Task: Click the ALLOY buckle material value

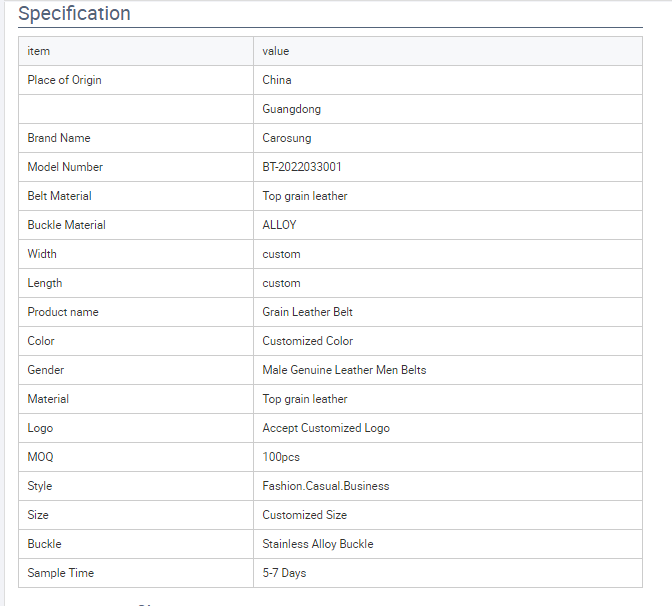Action: pyautogui.click(x=279, y=225)
